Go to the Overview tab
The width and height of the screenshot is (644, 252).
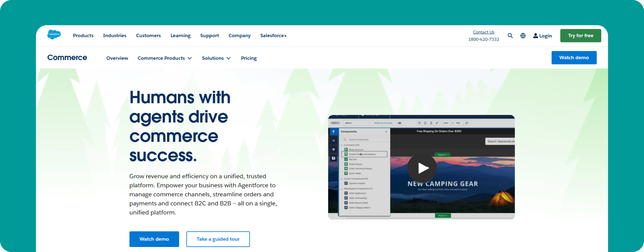117,58
